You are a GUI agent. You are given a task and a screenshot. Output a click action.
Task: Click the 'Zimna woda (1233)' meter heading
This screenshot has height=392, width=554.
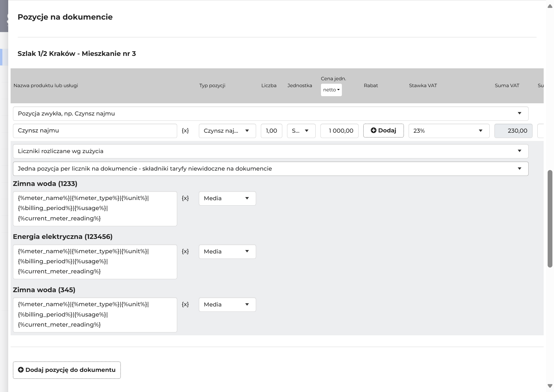coord(45,184)
